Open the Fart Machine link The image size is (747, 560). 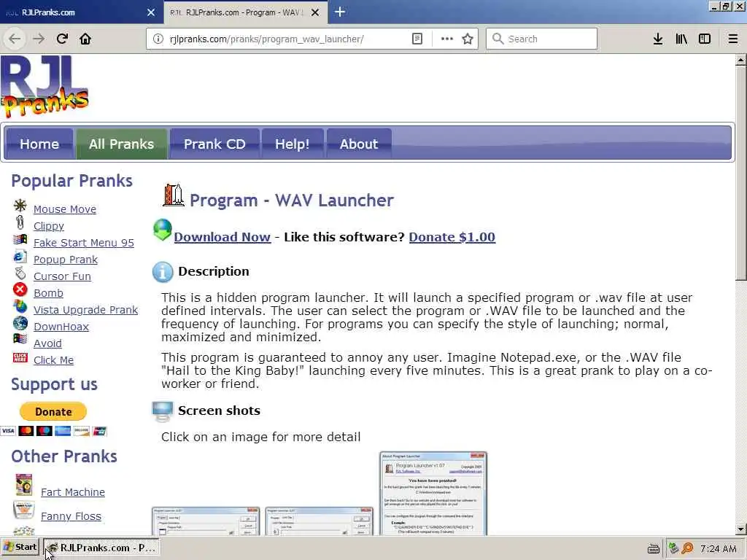click(x=73, y=492)
